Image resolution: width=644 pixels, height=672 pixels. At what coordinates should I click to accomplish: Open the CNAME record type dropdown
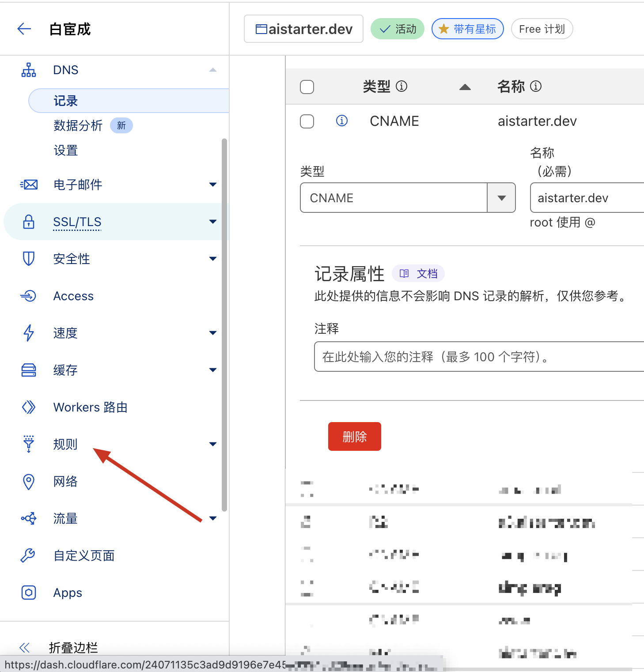(501, 197)
